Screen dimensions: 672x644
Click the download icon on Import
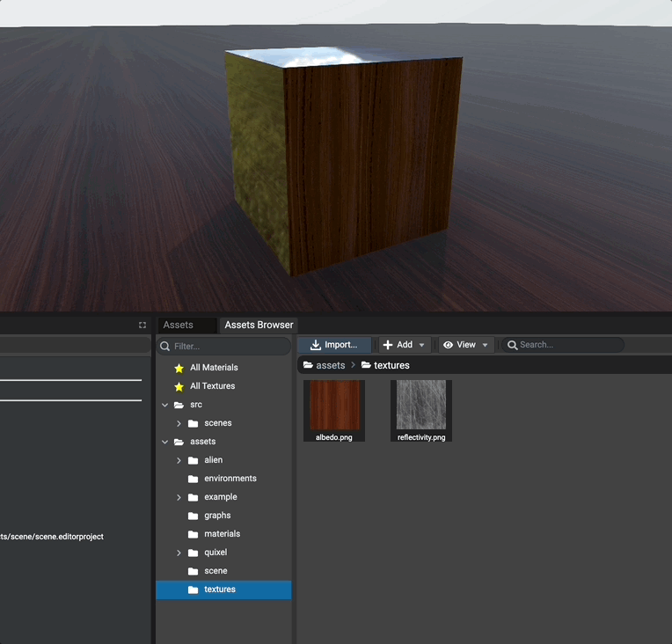click(x=316, y=345)
